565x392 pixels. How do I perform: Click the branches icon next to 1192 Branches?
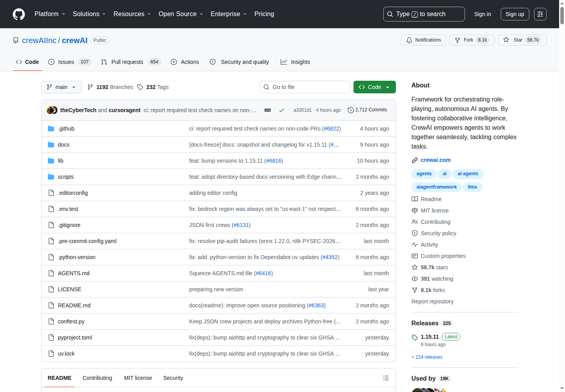pyautogui.click(x=90, y=87)
